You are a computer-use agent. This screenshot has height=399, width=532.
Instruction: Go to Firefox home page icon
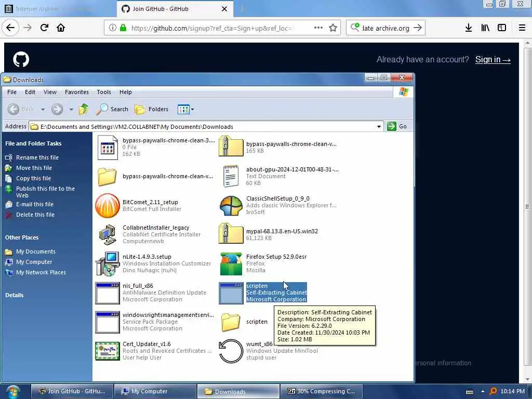pos(61,28)
